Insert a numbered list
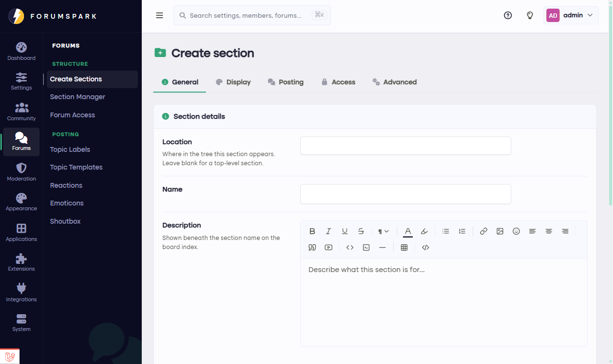 (462, 231)
